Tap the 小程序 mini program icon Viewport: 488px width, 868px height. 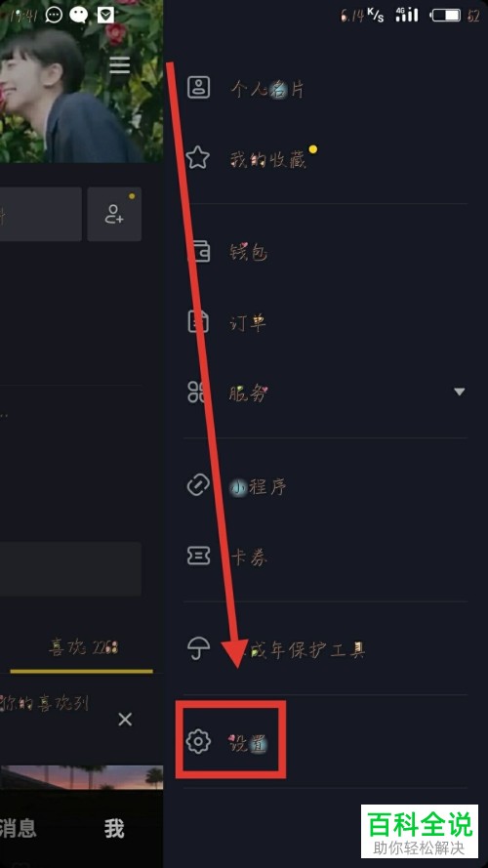[198, 486]
